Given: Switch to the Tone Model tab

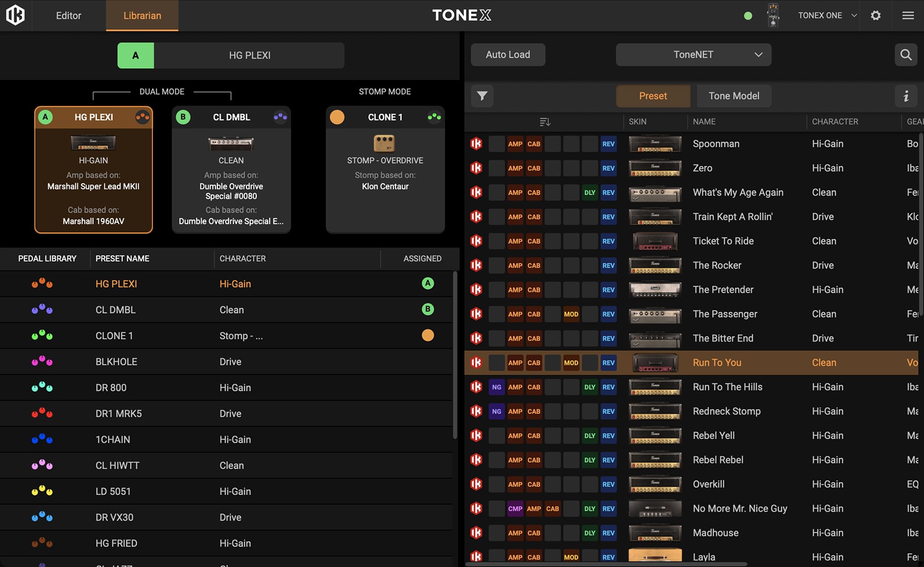Looking at the screenshot, I should pyautogui.click(x=733, y=96).
